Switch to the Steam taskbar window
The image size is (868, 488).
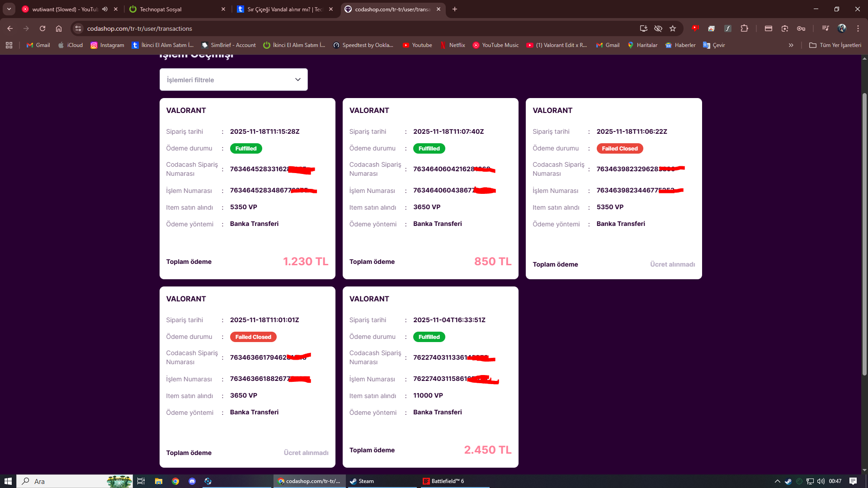[382, 481]
